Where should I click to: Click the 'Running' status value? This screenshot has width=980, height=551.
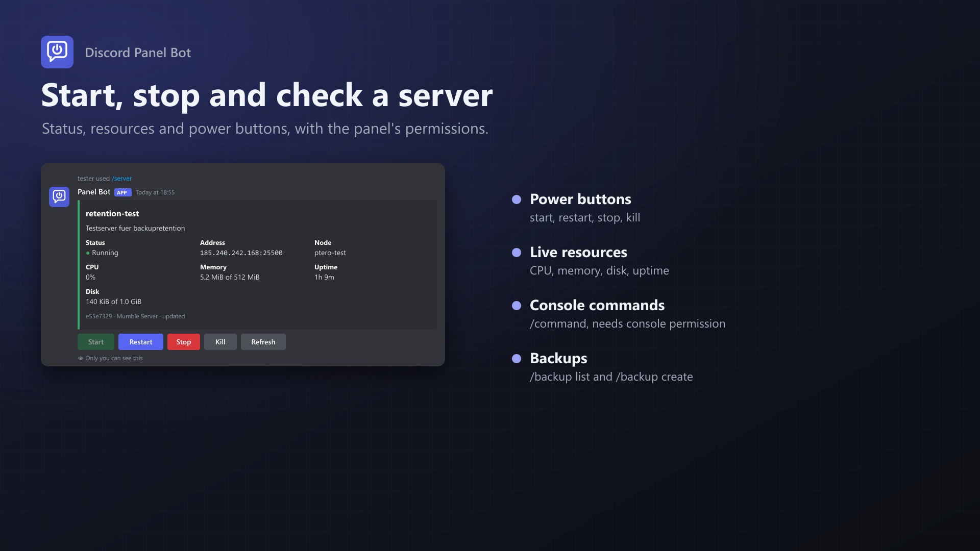click(105, 253)
